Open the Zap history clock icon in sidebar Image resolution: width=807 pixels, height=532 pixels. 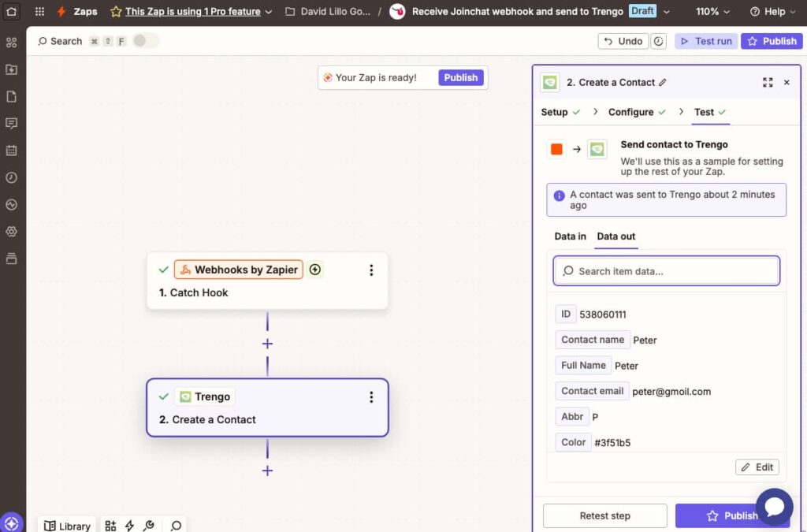(11, 177)
